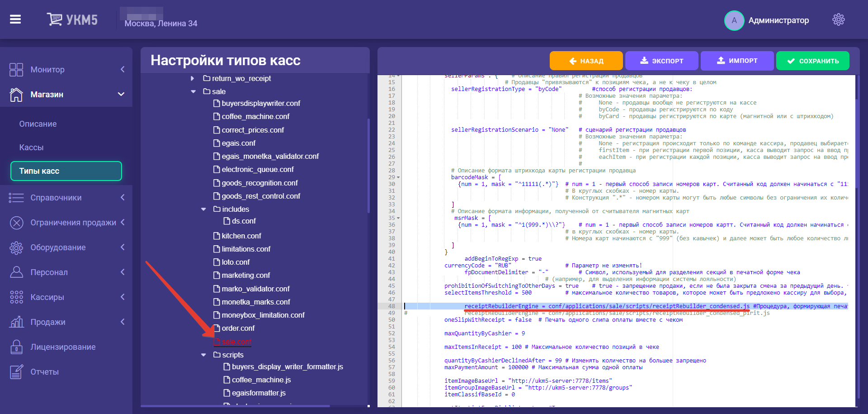Screen dimensions: 868x414
Task: Click the return_wo_receipt folder icon
Action: point(207,78)
